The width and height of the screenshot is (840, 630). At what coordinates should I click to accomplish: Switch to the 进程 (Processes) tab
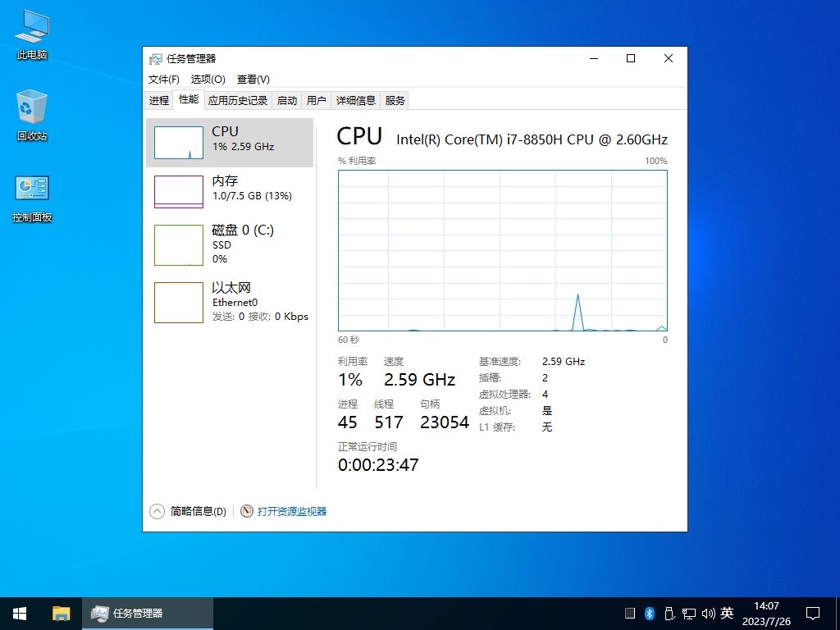click(x=158, y=99)
